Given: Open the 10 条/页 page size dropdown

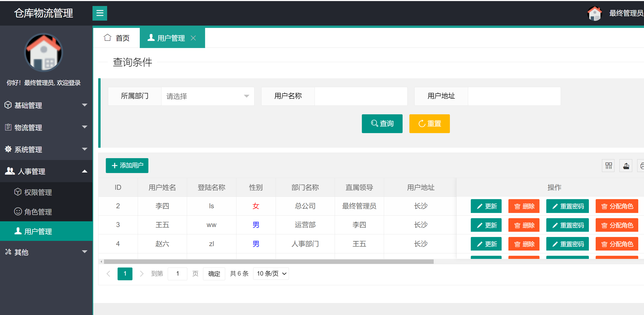Looking at the screenshot, I should point(271,274).
